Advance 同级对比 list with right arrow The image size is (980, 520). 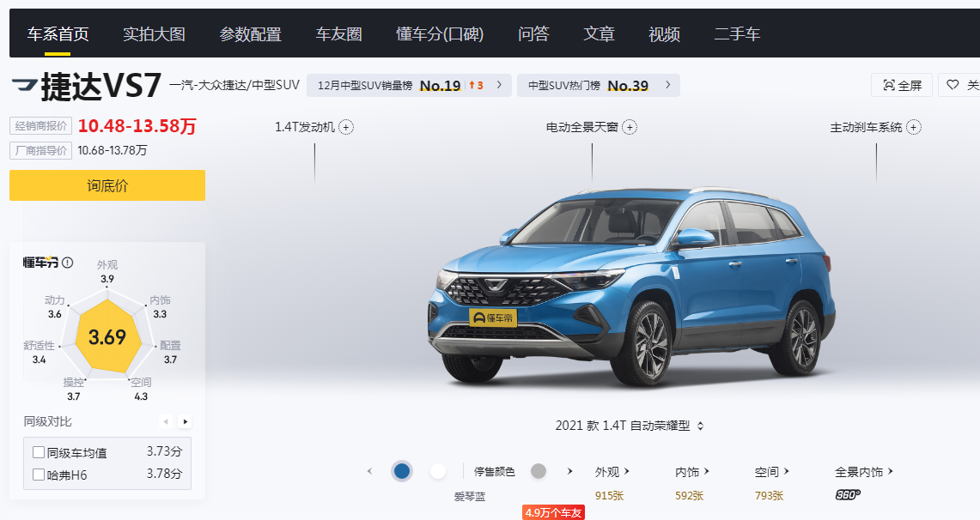[x=185, y=421]
